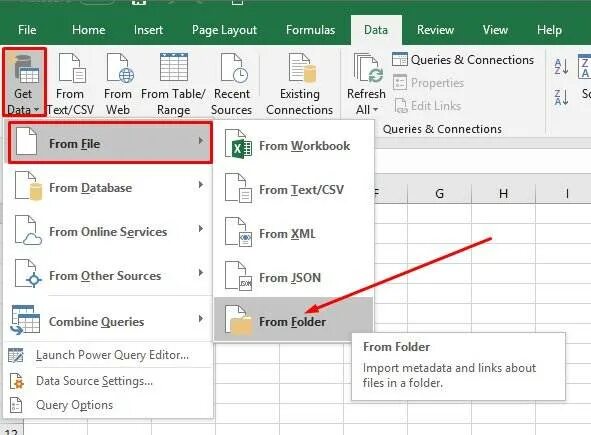Select From Other Sources menu entry
The image size is (591, 435).
coord(108,276)
